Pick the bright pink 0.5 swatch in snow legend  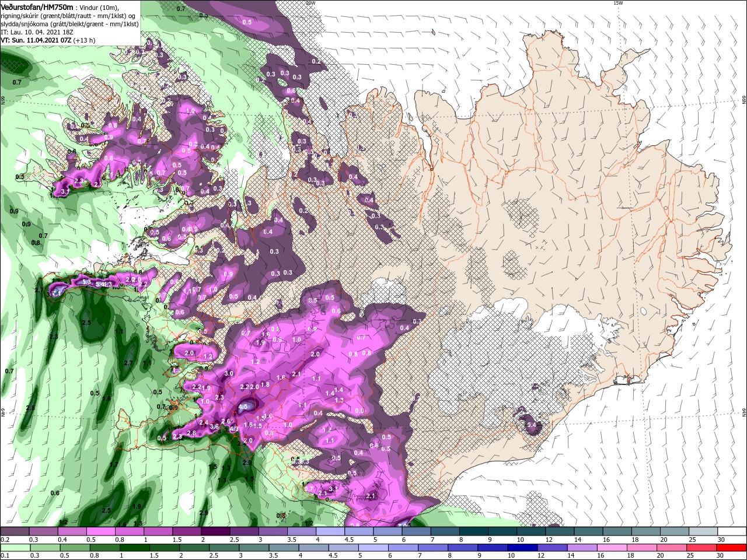pos(100,531)
